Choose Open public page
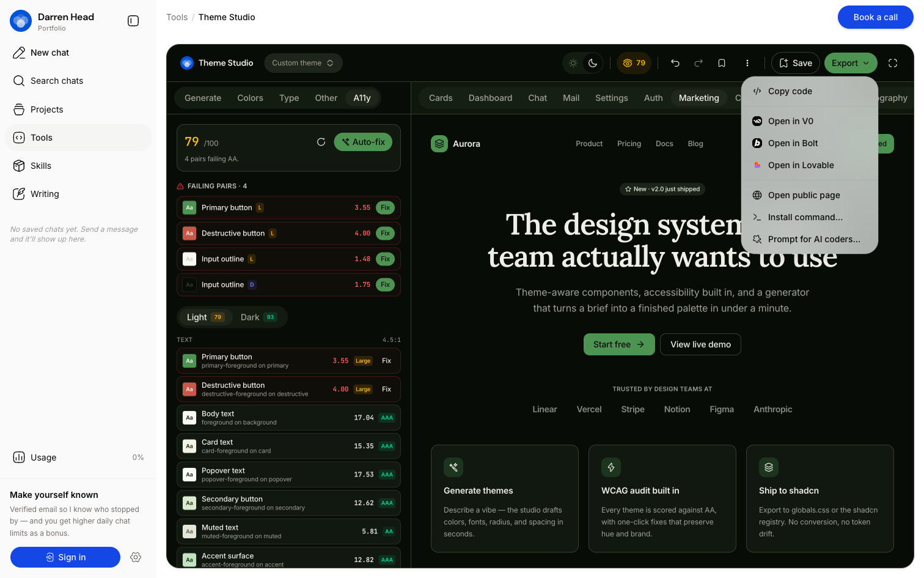The image size is (924, 578). pos(810,195)
